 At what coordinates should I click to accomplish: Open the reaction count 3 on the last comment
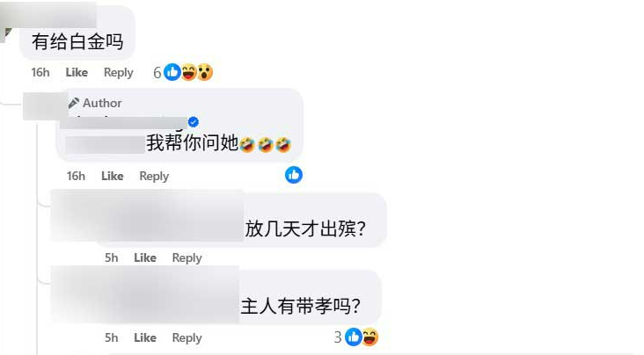[x=338, y=337]
